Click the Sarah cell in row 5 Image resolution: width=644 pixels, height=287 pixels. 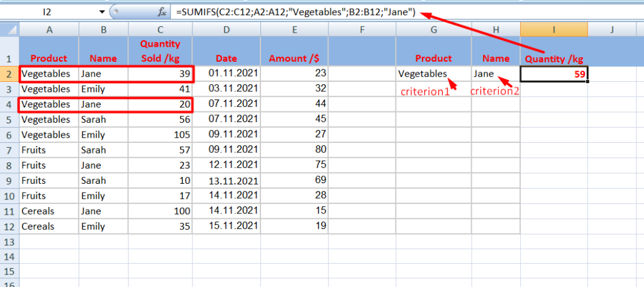click(104, 120)
